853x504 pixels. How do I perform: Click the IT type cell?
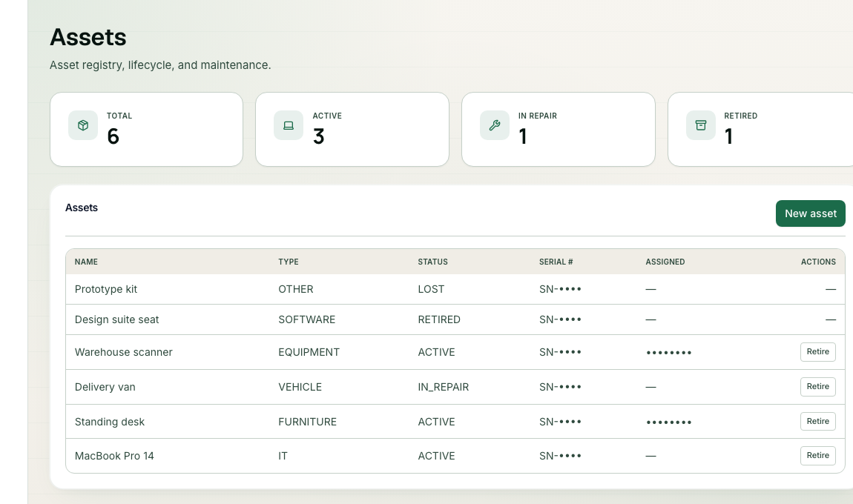tap(283, 456)
